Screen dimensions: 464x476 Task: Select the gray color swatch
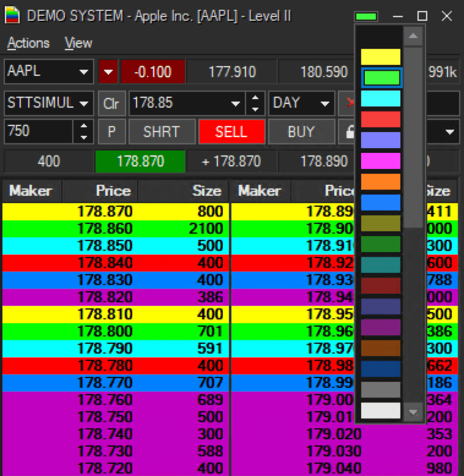(x=381, y=390)
